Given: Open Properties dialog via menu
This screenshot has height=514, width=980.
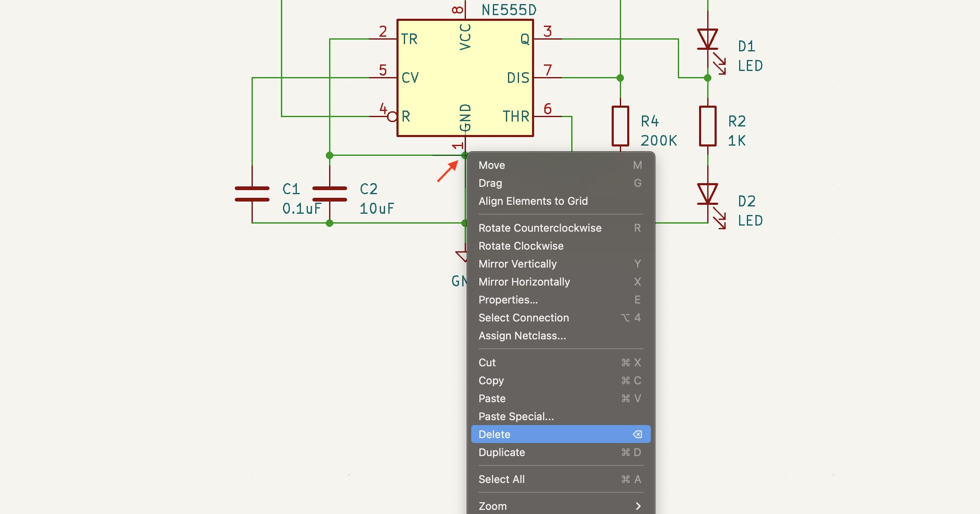Looking at the screenshot, I should tap(509, 299).
